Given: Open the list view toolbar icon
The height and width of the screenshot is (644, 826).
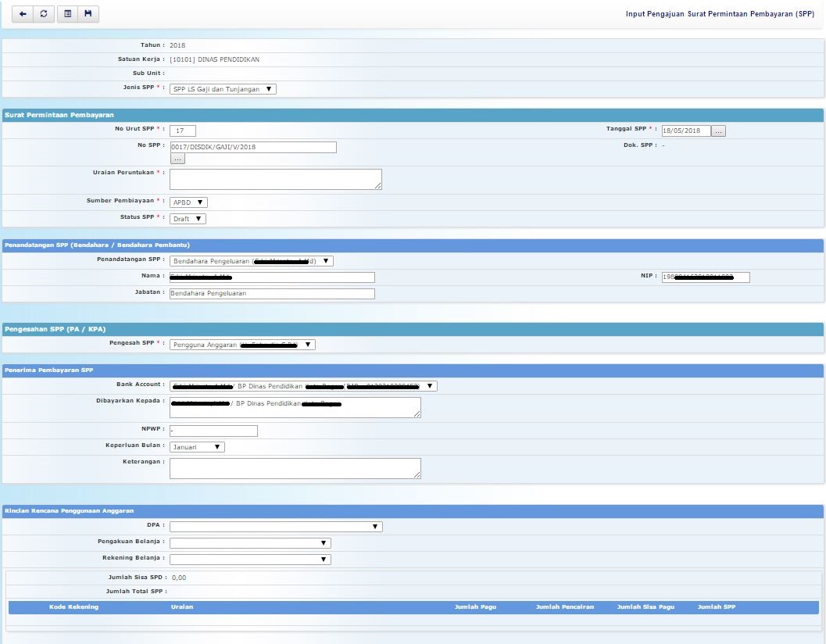Looking at the screenshot, I should click(67, 14).
